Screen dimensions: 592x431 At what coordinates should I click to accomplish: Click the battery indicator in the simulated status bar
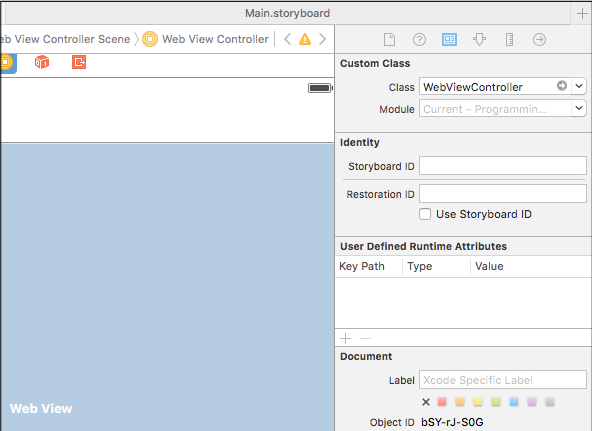[x=320, y=88]
